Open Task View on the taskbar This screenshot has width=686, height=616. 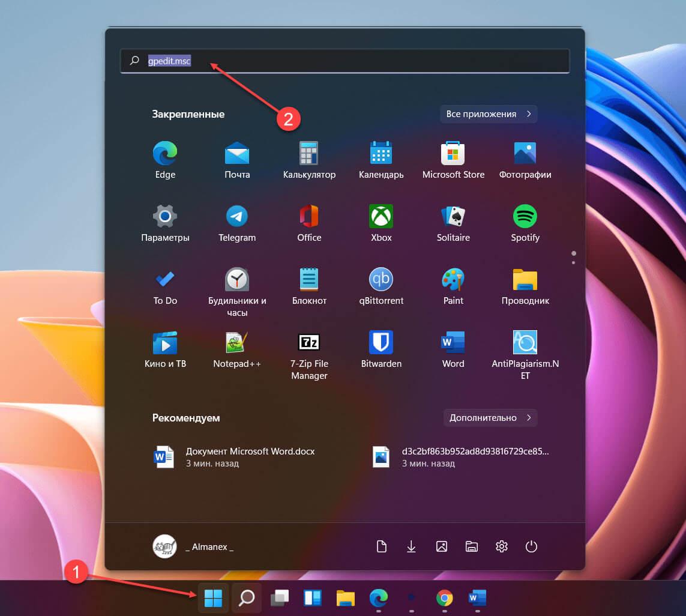tap(280, 597)
